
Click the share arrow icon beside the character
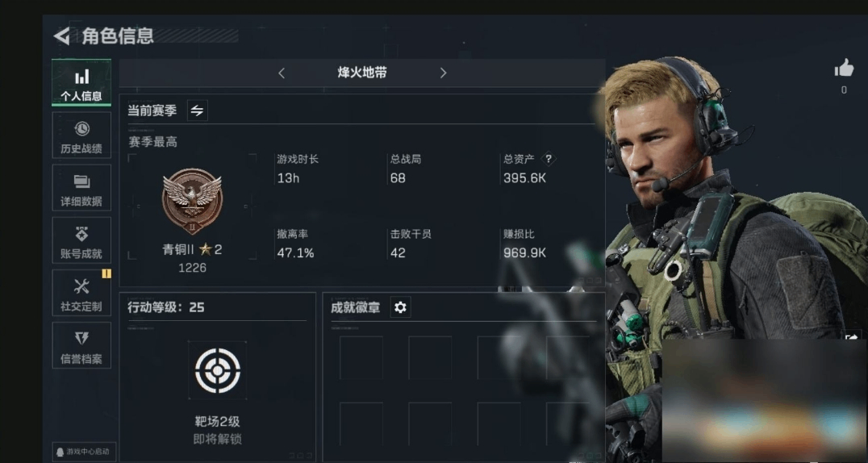pos(851,336)
